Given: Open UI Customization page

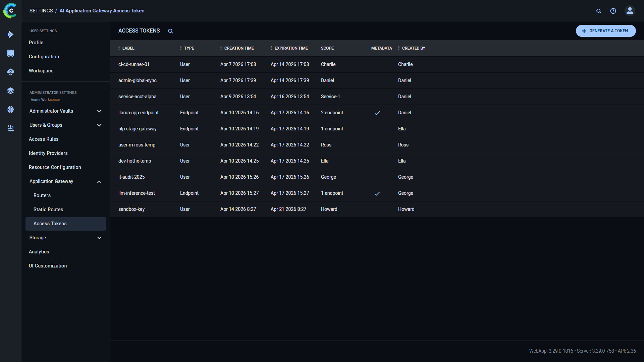Looking at the screenshot, I should 48,266.
